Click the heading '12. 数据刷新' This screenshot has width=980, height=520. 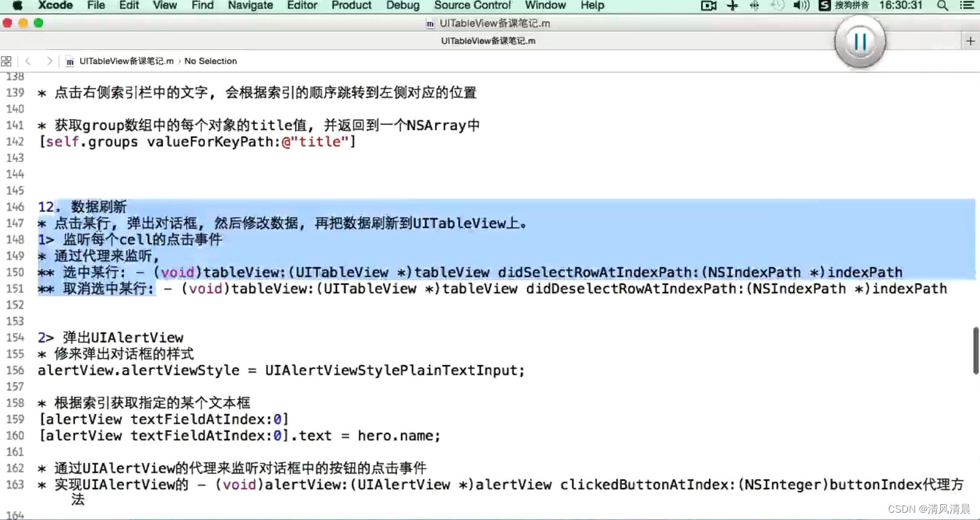click(x=82, y=207)
